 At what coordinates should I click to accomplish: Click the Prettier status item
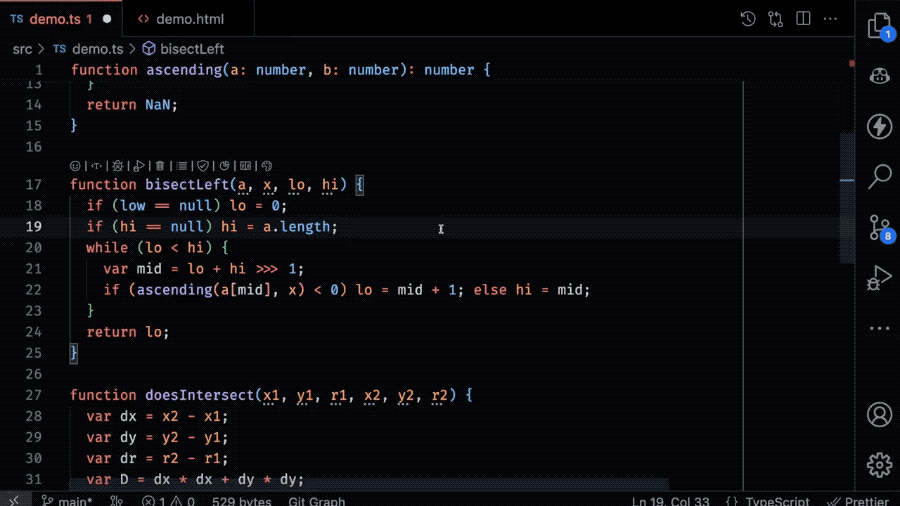tap(858, 500)
